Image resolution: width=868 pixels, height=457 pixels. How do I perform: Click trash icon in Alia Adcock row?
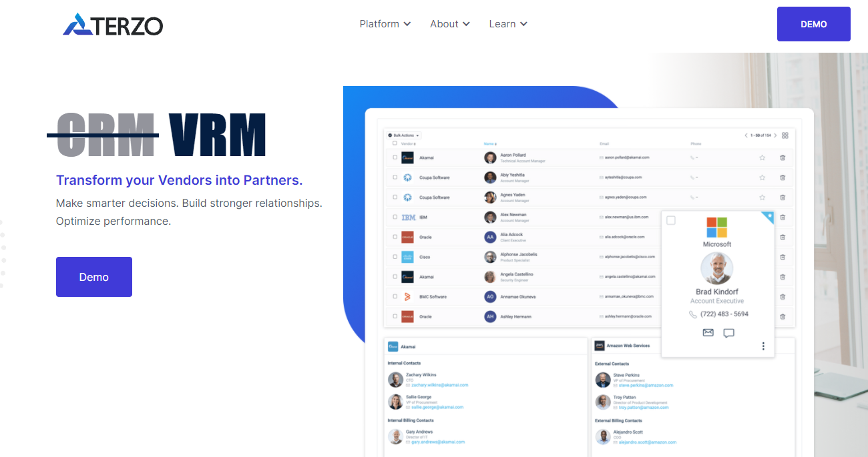tap(783, 237)
